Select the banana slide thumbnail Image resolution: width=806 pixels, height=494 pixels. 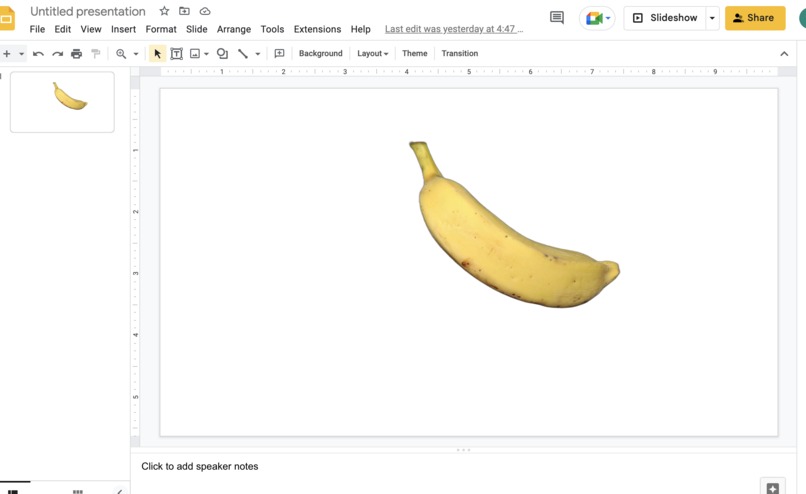pos(62,102)
